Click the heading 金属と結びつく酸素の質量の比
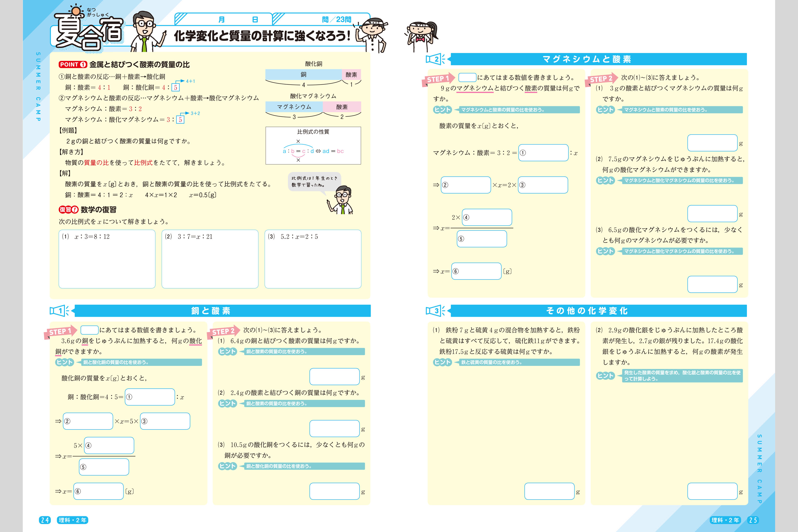 coord(139,64)
